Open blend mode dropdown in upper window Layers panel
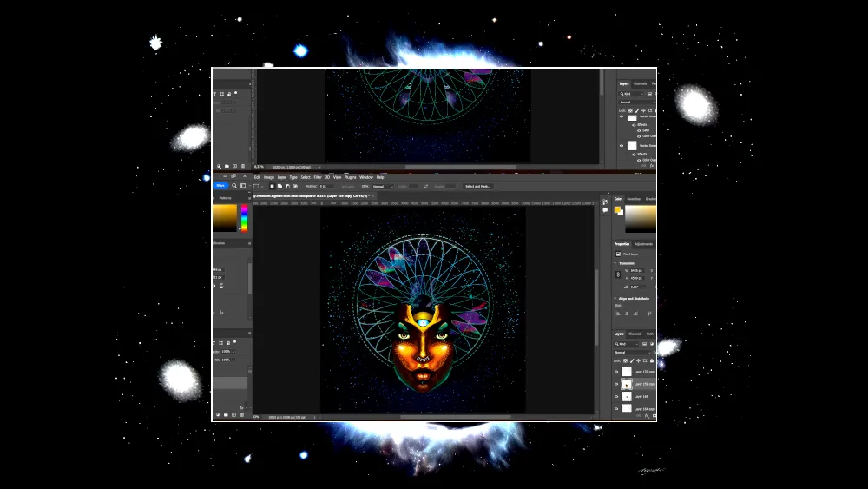 pos(637,102)
